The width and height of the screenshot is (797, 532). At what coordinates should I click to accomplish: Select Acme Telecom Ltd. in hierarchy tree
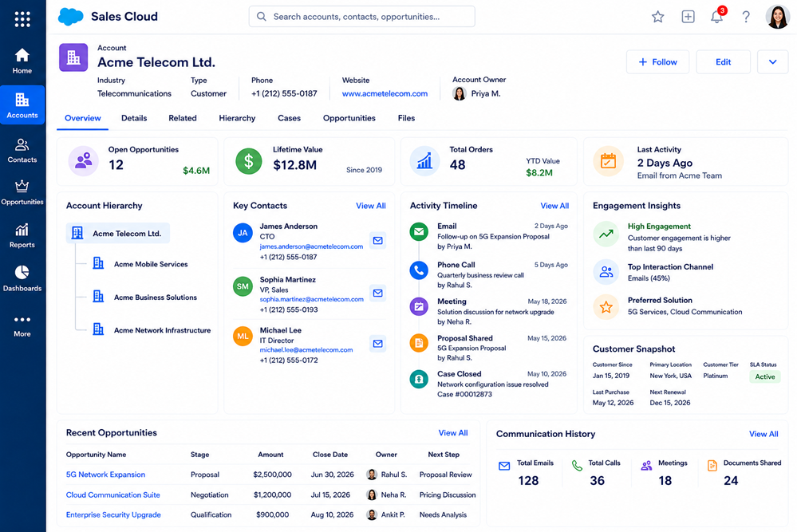pyautogui.click(x=118, y=233)
